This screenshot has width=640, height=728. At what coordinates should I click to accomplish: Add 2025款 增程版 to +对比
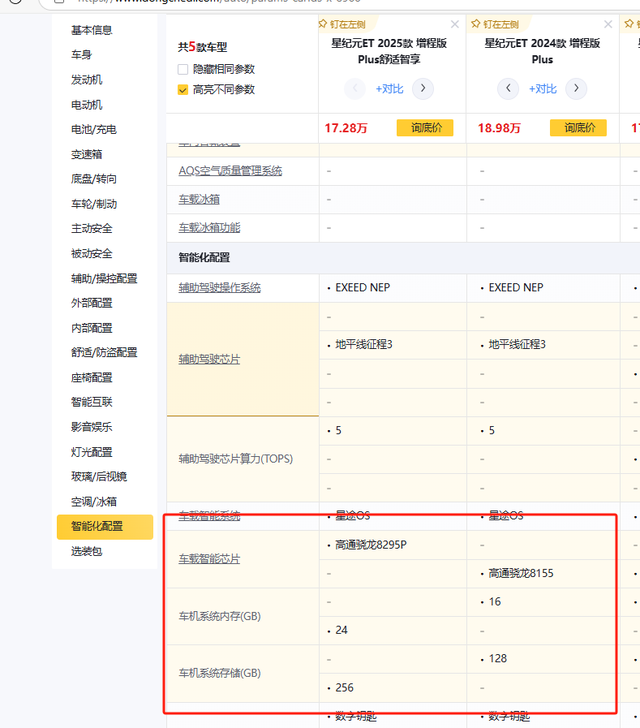(x=389, y=89)
